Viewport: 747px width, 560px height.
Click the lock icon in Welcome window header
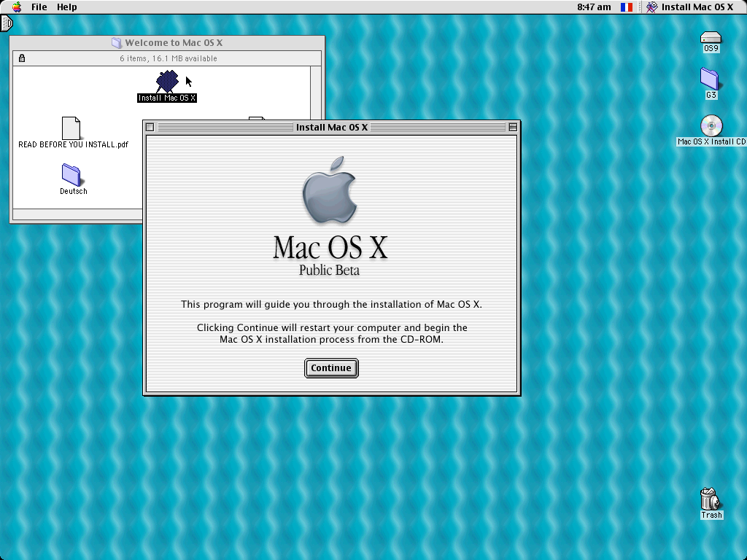(22, 58)
